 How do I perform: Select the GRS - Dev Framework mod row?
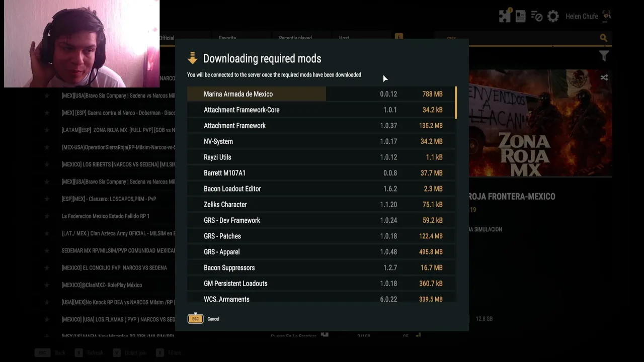pos(321,220)
